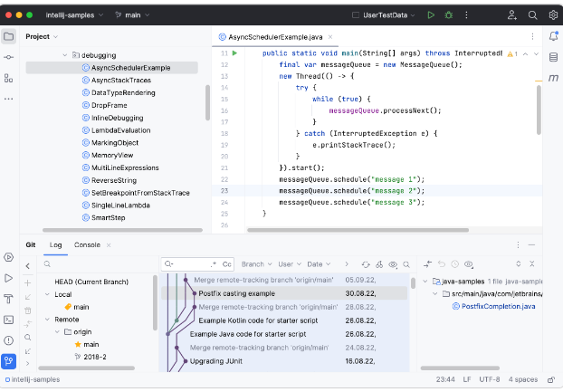Image resolution: width=563 pixels, height=392 pixels.
Task: Switch to the Git Console tab
Action: pos(87,244)
